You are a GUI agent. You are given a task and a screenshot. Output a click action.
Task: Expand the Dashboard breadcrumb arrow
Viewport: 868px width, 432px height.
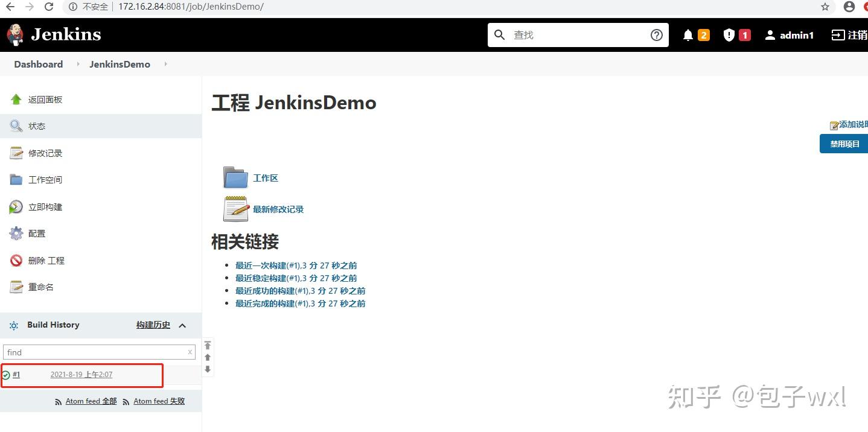[77, 64]
